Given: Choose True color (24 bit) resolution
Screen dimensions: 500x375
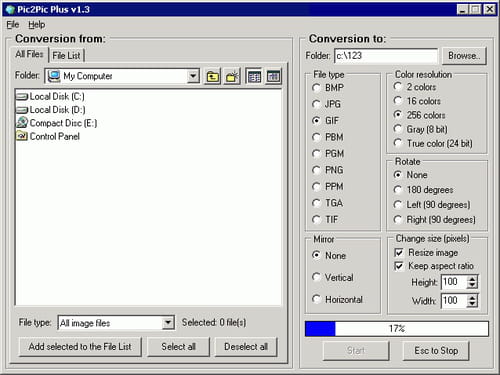Looking at the screenshot, I should [398, 143].
